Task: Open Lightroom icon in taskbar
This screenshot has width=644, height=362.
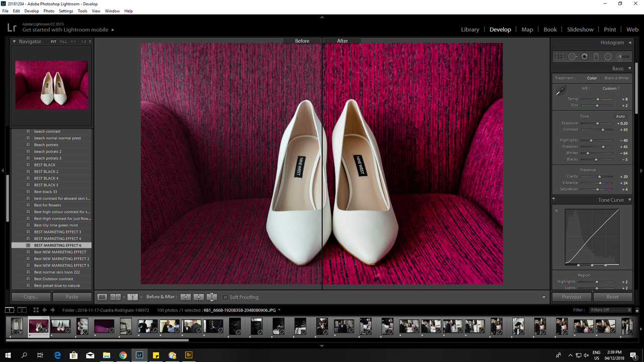Action: click(x=139, y=355)
